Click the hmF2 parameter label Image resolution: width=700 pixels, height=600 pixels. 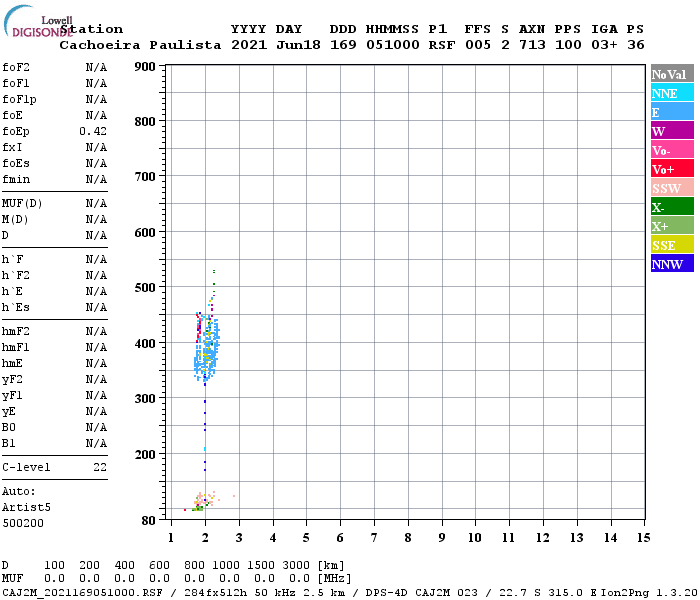pyautogui.click(x=16, y=332)
